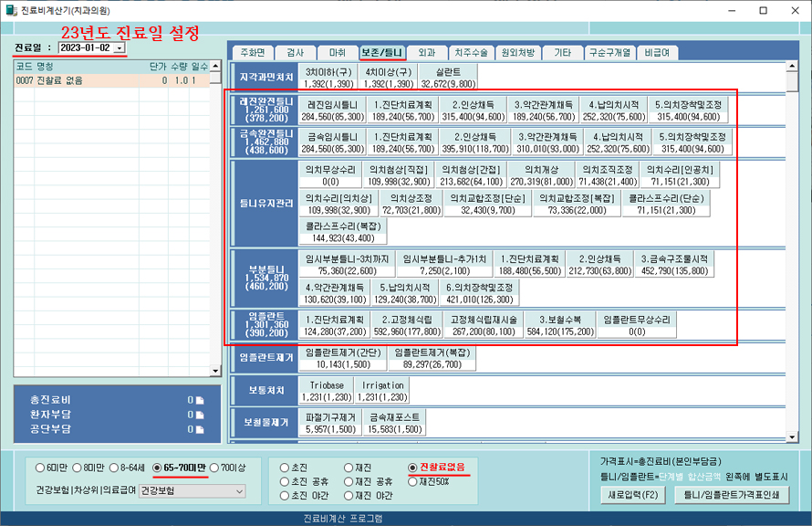The width and height of the screenshot is (812, 526).
Task: Switch to the 외과 tab
Action: click(x=427, y=53)
